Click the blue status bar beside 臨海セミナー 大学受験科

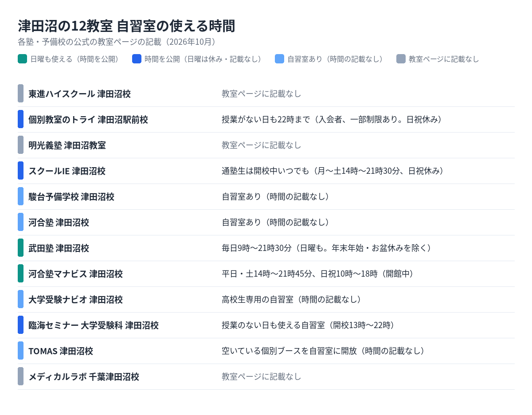[x=20, y=325]
